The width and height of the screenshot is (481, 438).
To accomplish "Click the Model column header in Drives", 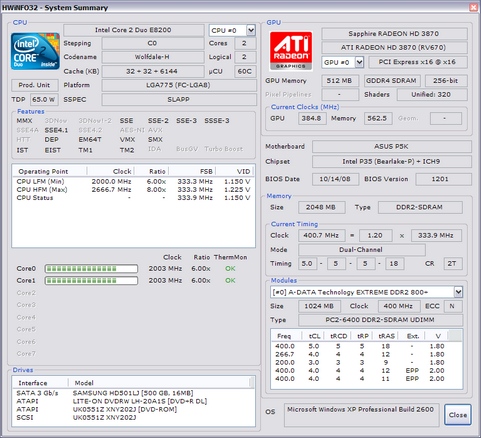I will click(x=160, y=383).
